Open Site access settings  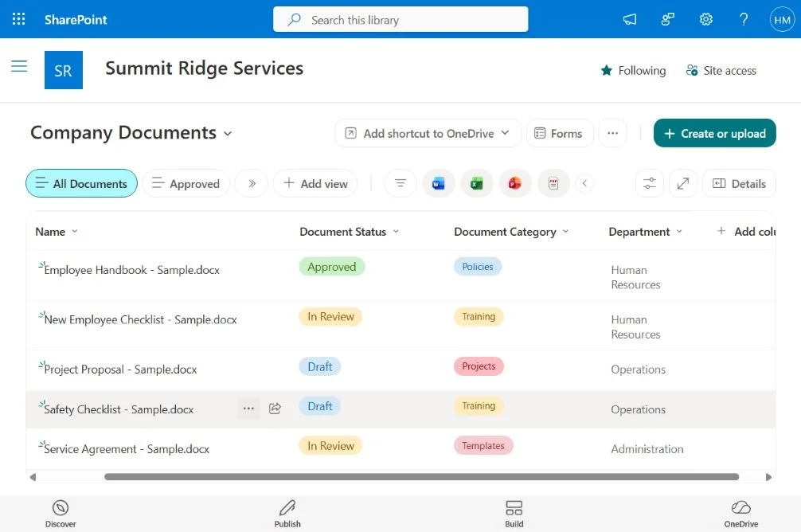[721, 71]
